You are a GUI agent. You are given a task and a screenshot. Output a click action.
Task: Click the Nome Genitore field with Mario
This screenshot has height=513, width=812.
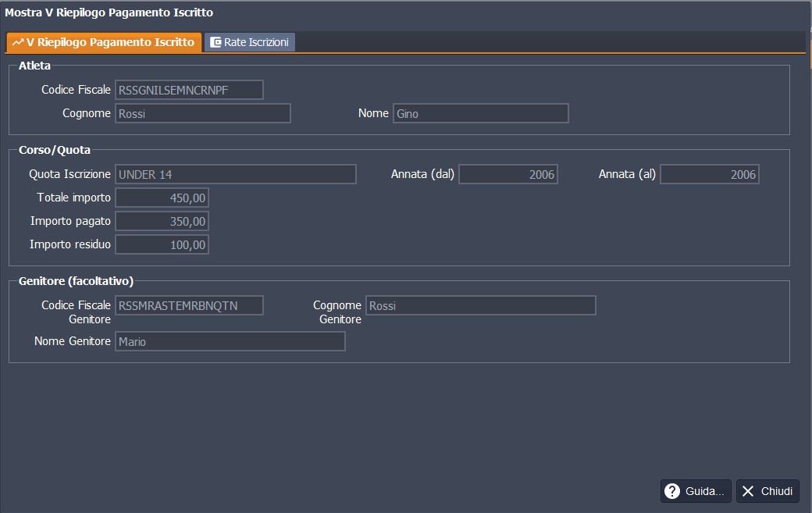230,341
